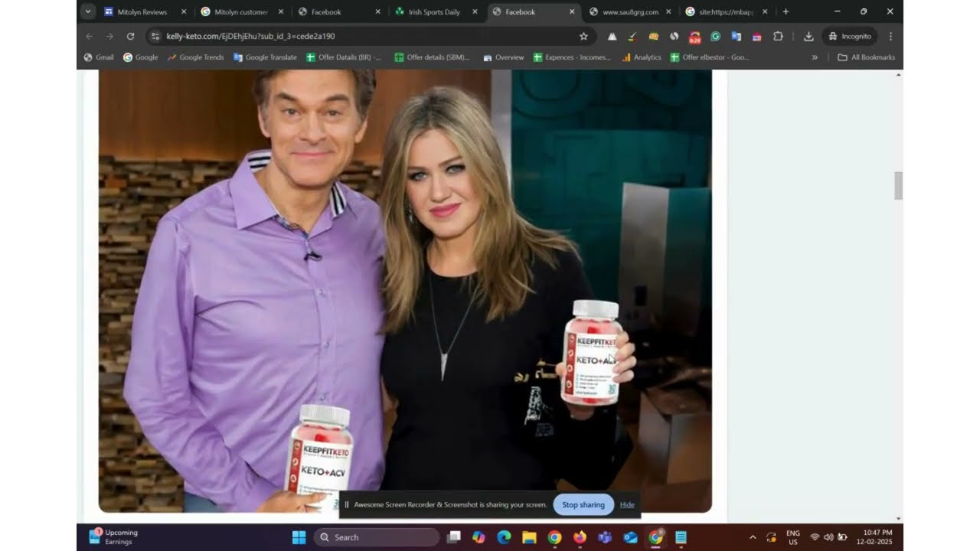Open the Offer details (SBM) bookmark
Image resolution: width=980 pixels, height=551 pixels.
pos(432,57)
